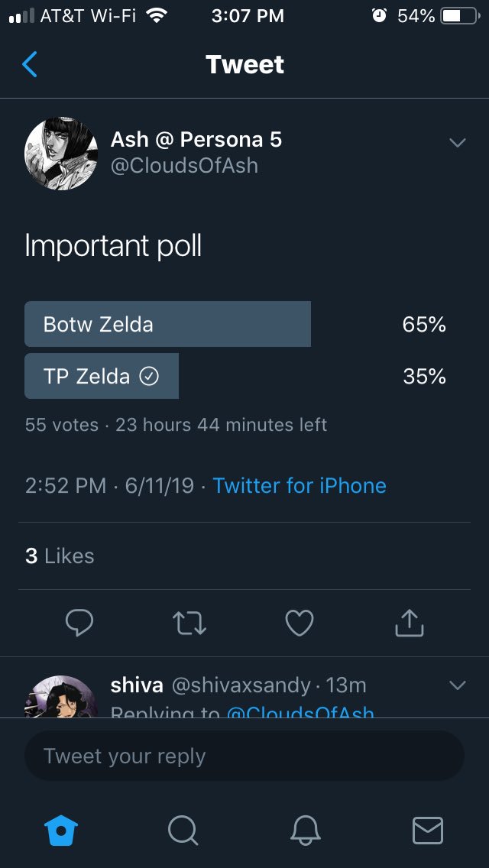Open the Search tab

point(183,830)
